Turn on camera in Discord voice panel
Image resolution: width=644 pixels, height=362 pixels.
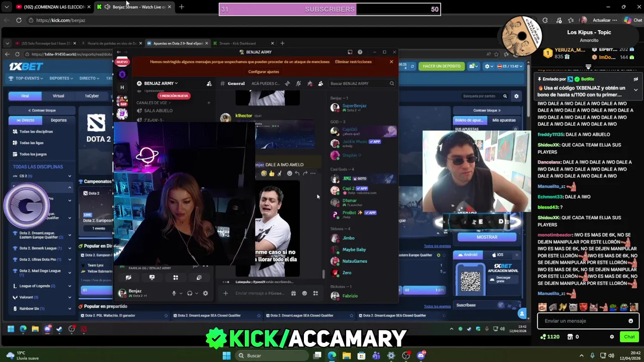[x=128, y=277]
